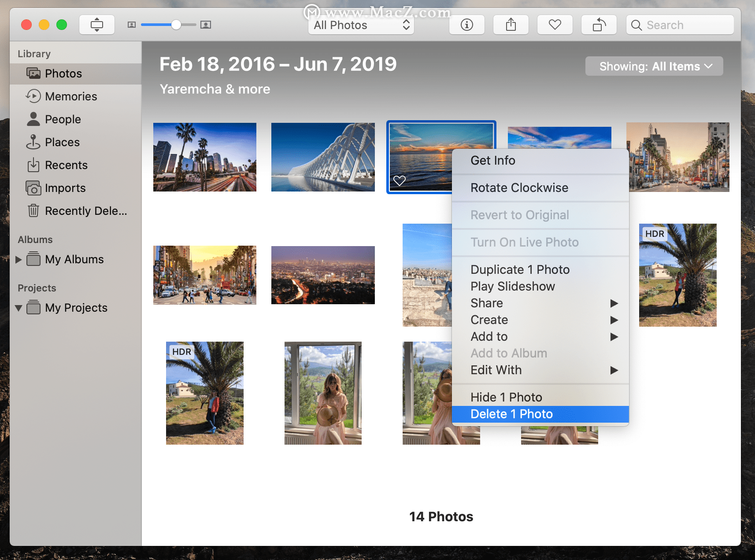Click the My Projects folder icon
755x560 pixels.
(x=33, y=307)
